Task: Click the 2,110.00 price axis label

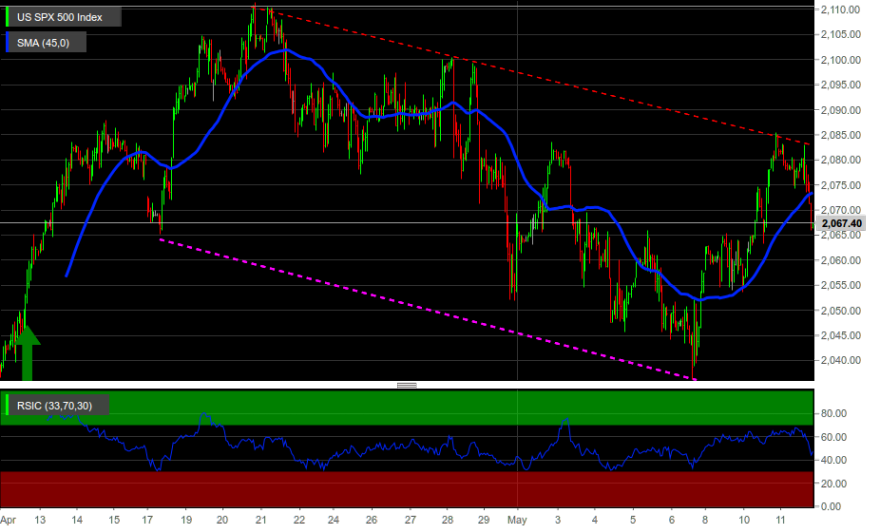Action: click(840, 10)
